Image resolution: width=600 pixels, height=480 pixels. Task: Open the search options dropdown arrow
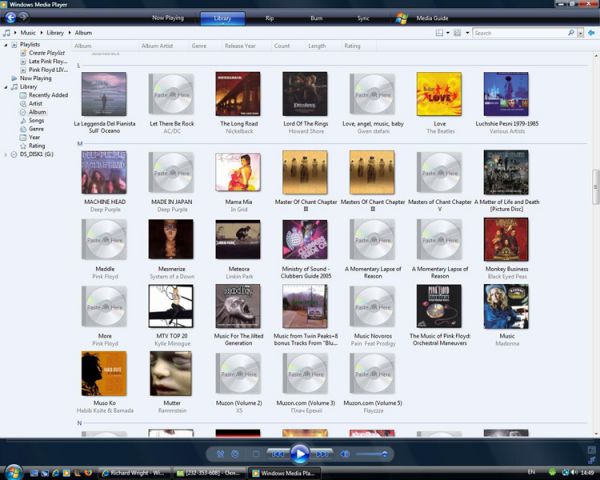click(580, 33)
